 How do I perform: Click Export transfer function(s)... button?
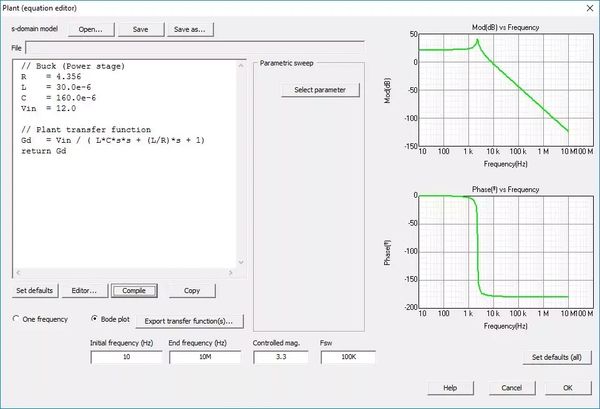click(x=188, y=320)
